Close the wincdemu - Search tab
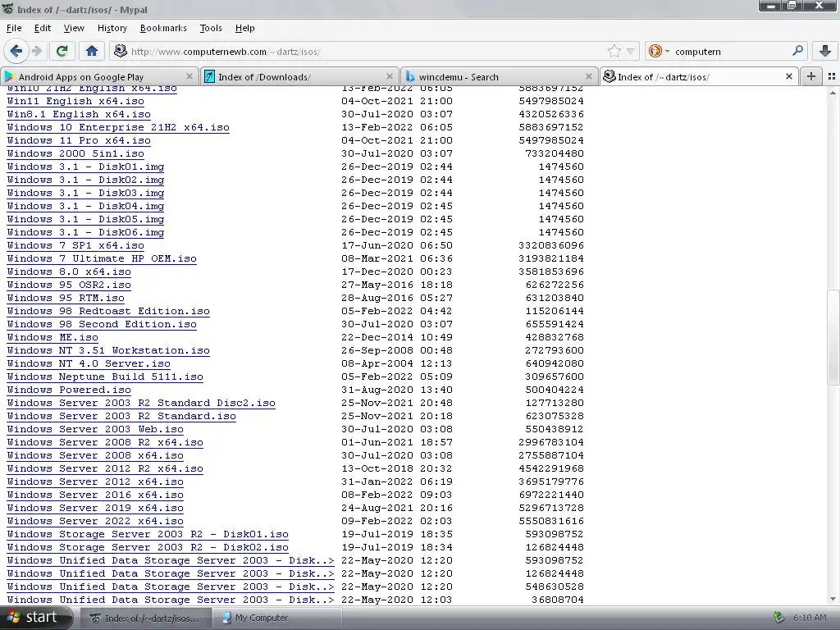 [x=589, y=76]
